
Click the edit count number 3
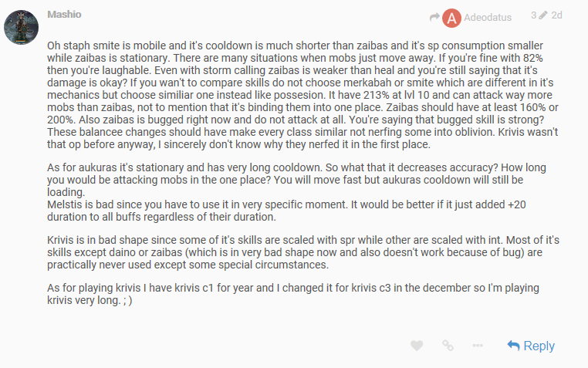click(x=533, y=15)
